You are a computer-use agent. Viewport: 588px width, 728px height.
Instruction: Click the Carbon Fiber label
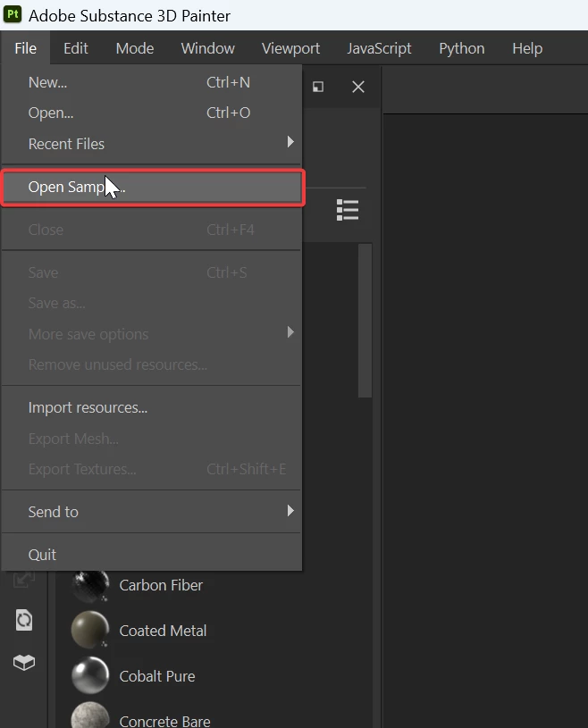161,585
